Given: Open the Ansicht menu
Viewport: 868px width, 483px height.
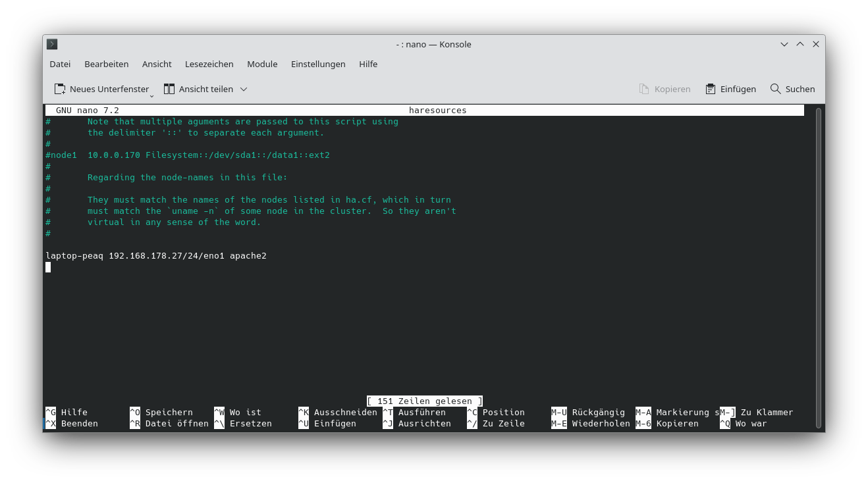Looking at the screenshot, I should [157, 64].
